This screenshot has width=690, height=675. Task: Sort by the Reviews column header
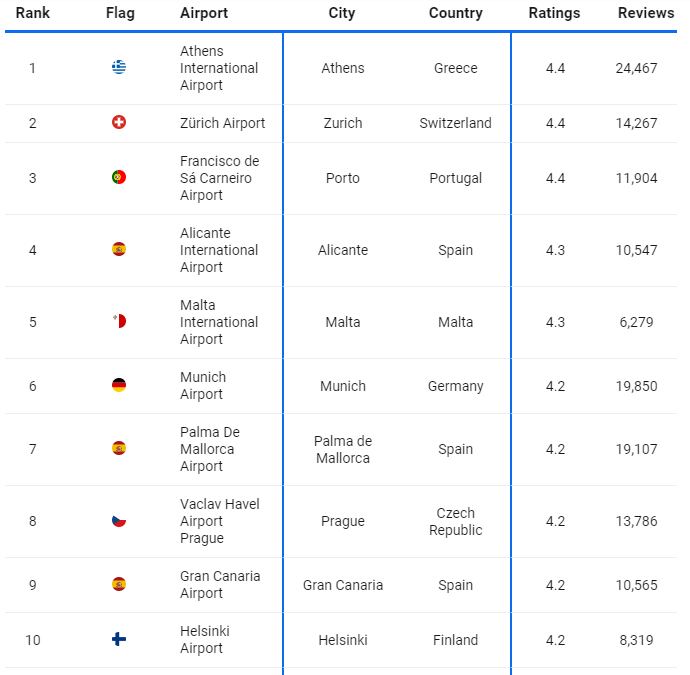645,13
